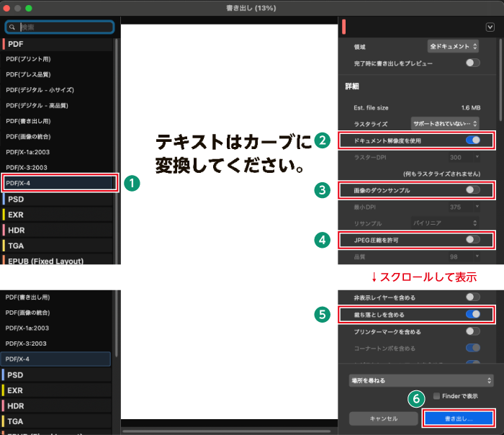This screenshot has width=504, height=435.
Task: Enable the 画像のダウンサンプル switch
Action: 472,190
